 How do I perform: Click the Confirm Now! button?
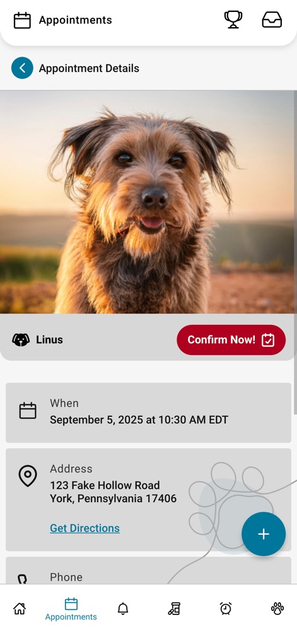(231, 339)
